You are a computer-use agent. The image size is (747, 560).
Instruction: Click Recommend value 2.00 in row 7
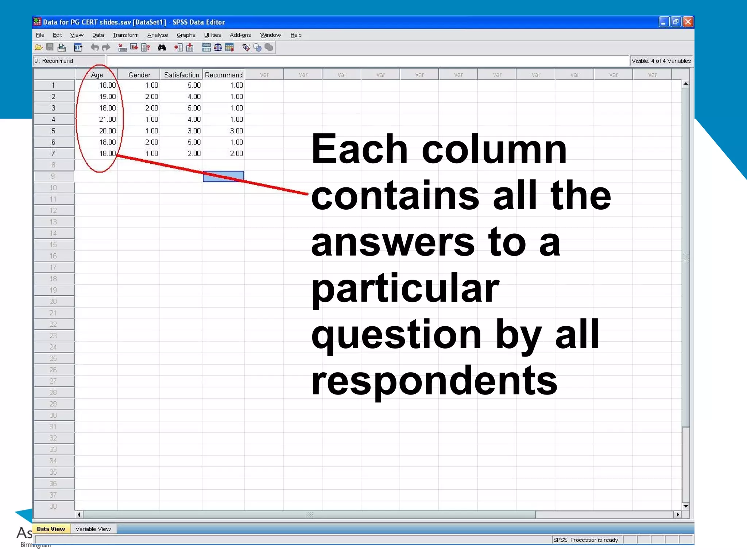click(224, 153)
